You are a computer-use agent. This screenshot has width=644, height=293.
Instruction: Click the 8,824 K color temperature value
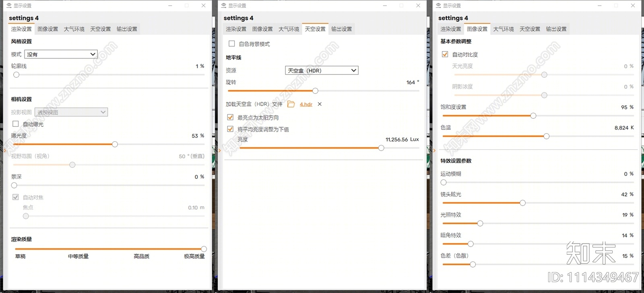[x=624, y=128]
